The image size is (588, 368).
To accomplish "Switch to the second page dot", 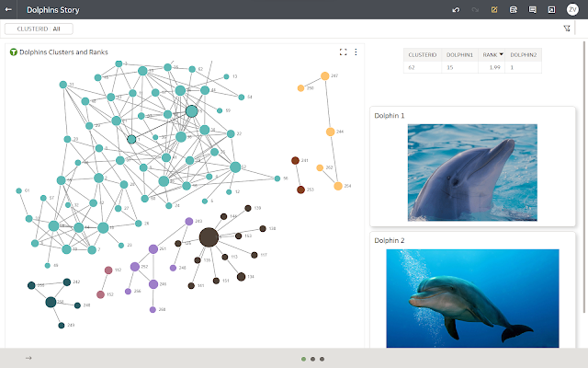I will pos(312,359).
